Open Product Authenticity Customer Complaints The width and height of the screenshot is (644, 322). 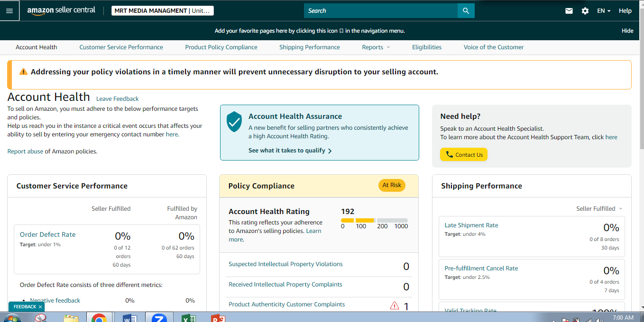[x=286, y=304]
